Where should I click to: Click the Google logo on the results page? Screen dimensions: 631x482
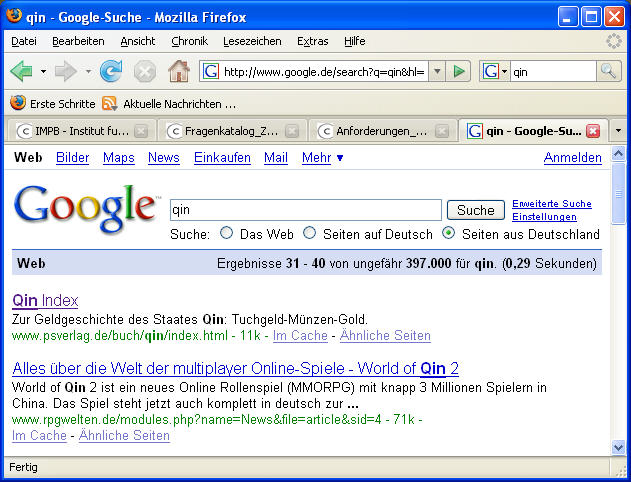[87, 208]
